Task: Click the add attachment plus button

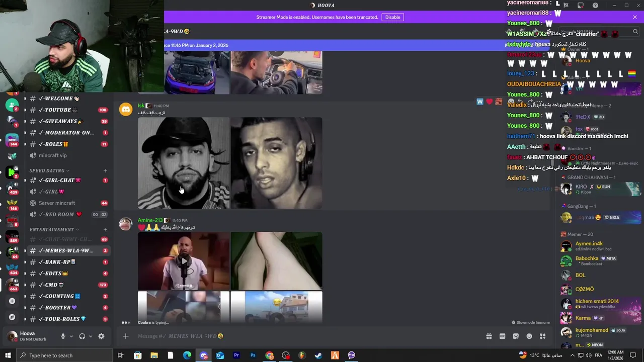Action: pyautogui.click(x=126, y=336)
